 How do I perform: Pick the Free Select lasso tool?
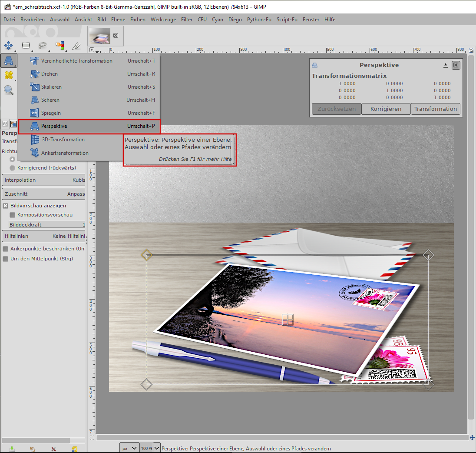pyautogui.click(x=42, y=46)
